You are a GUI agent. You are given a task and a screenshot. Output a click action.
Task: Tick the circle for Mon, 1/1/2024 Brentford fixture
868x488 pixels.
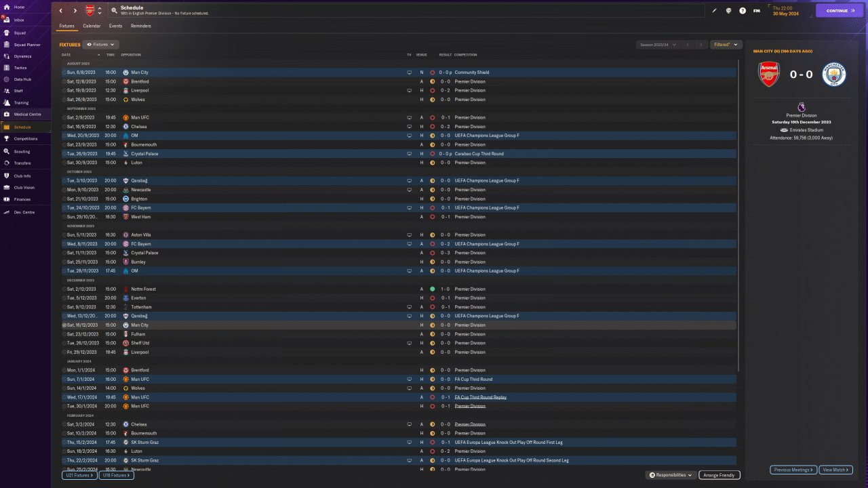pos(64,370)
